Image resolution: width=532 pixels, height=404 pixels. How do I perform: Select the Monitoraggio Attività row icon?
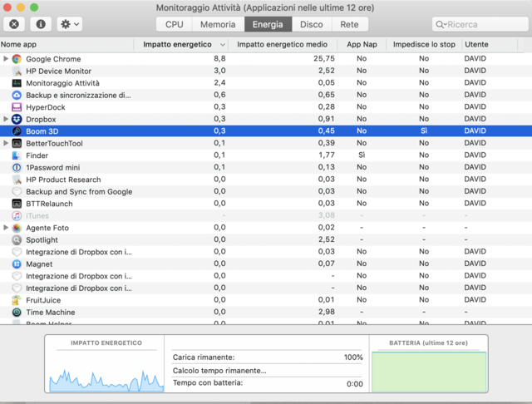point(17,83)
